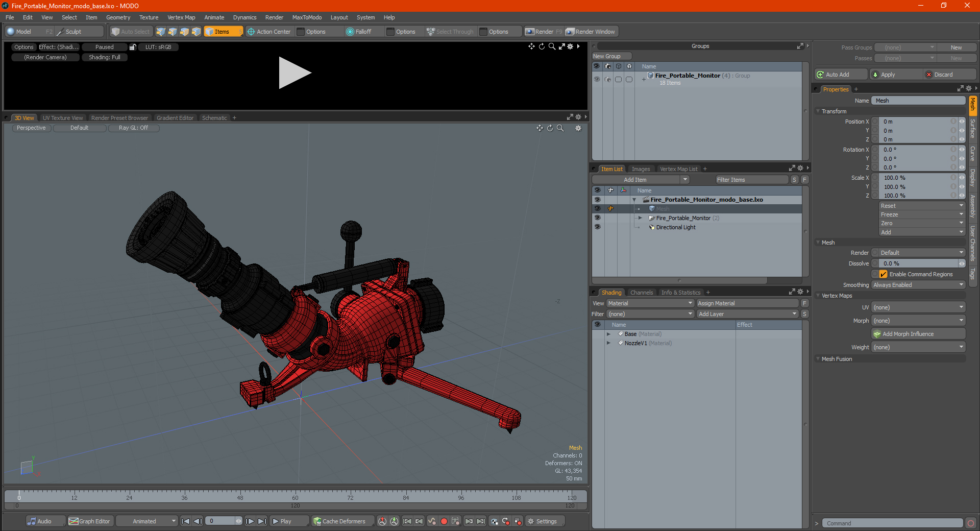This screenshot has width=980, height=531.
Task: Select Polygons selection mode icon
Action: click(184, 32)
